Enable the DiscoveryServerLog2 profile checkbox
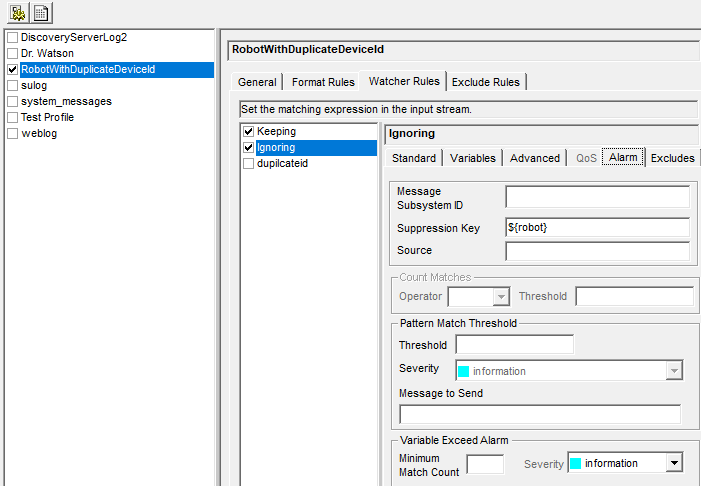Image resolution: width=701 pixels, height=486 pixels. coord(12,37)
